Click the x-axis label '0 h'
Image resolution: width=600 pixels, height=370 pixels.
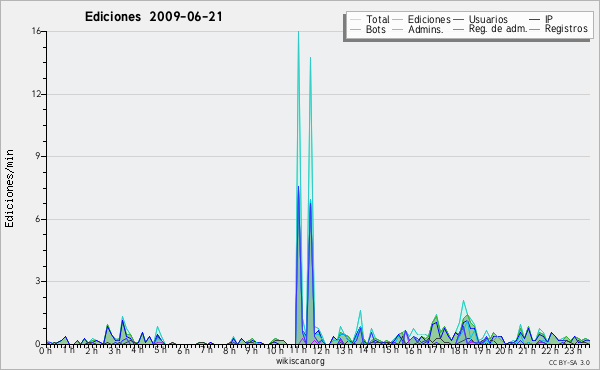point(46,350)
